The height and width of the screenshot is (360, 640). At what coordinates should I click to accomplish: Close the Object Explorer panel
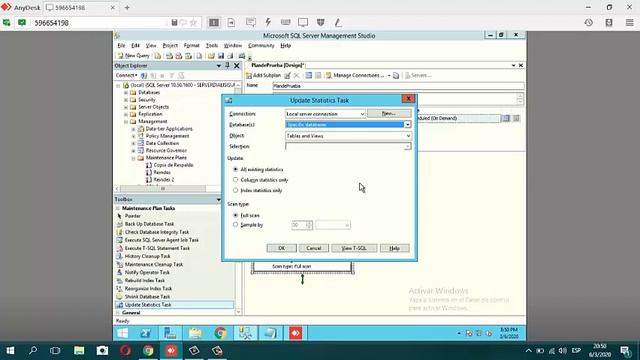tap(236, 65)
